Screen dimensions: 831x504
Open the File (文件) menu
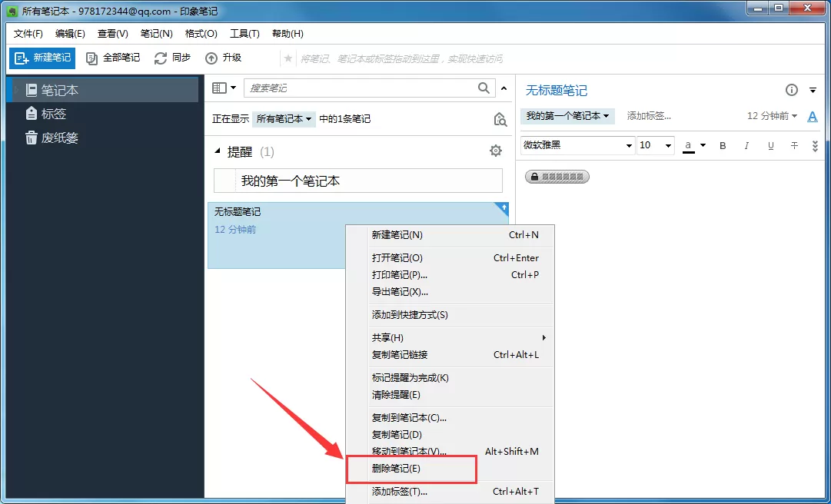[x=28, y=33]
